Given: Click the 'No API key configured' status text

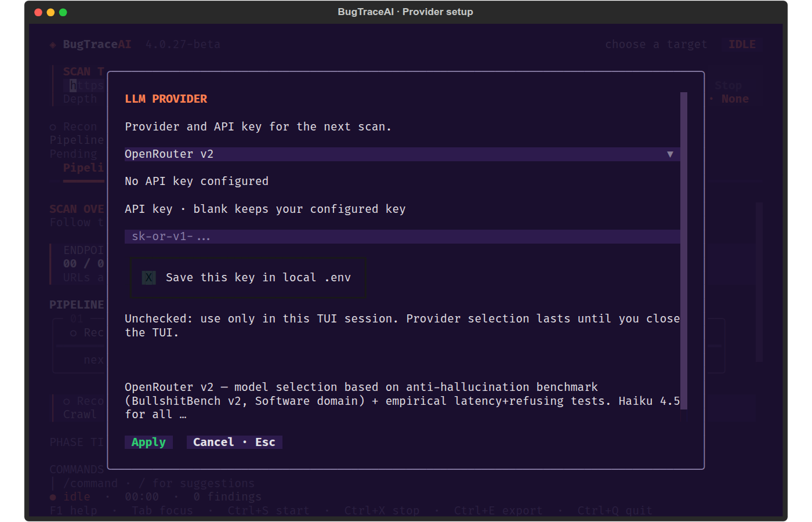Looking at the screenshot, I should tap(197, 182).
